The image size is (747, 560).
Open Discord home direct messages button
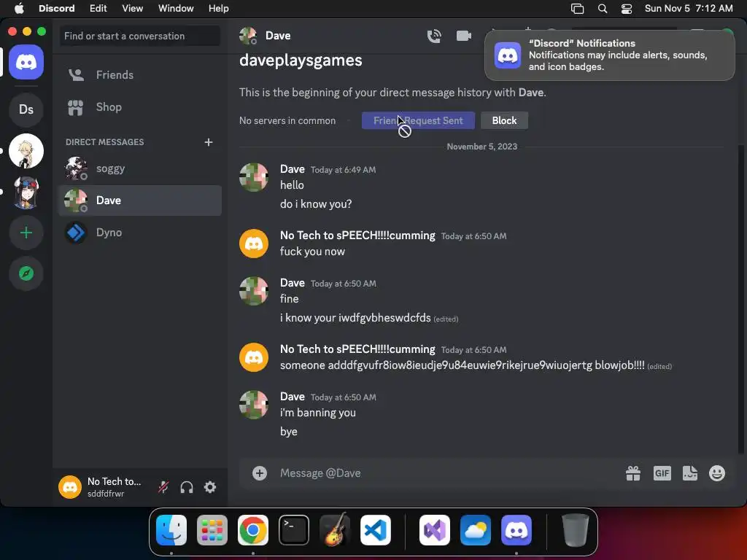pos(26,62)
